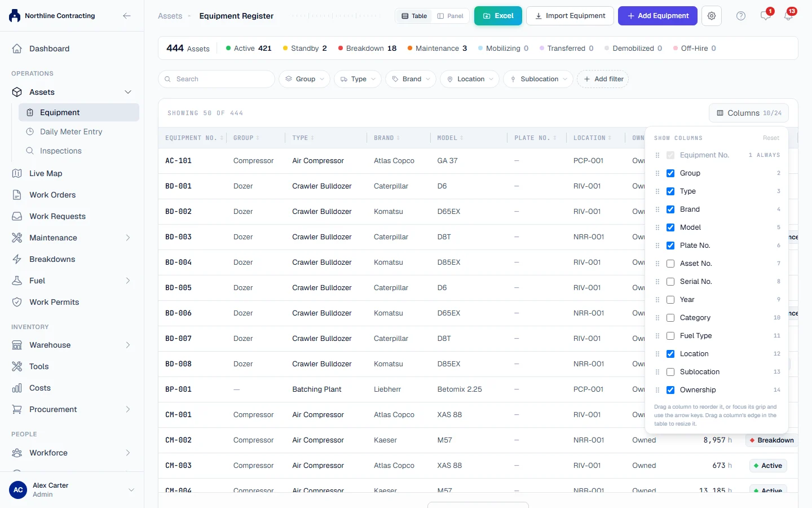Click the Costs bar chart icon
Viewport: 812px width, 508px height.
pos(17,388)
